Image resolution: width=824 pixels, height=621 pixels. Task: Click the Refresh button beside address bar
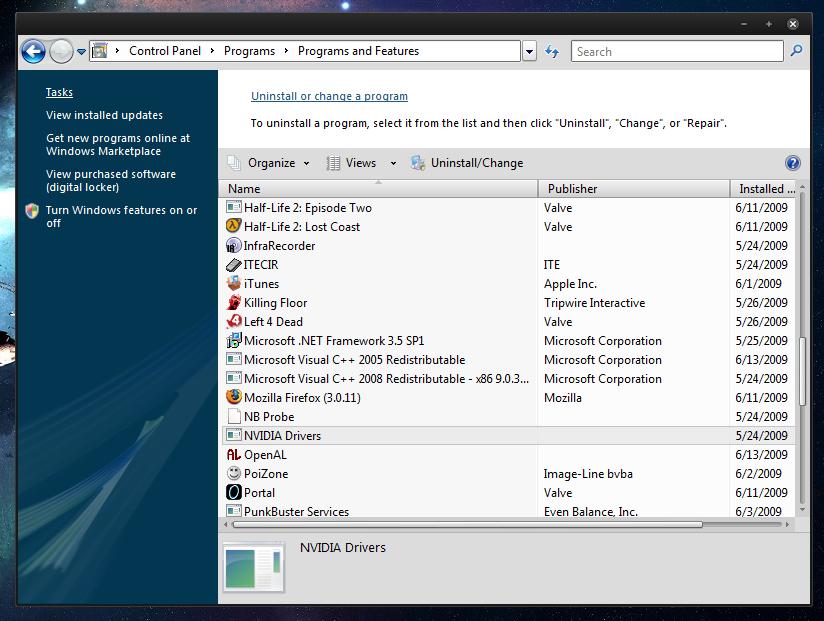552,51
